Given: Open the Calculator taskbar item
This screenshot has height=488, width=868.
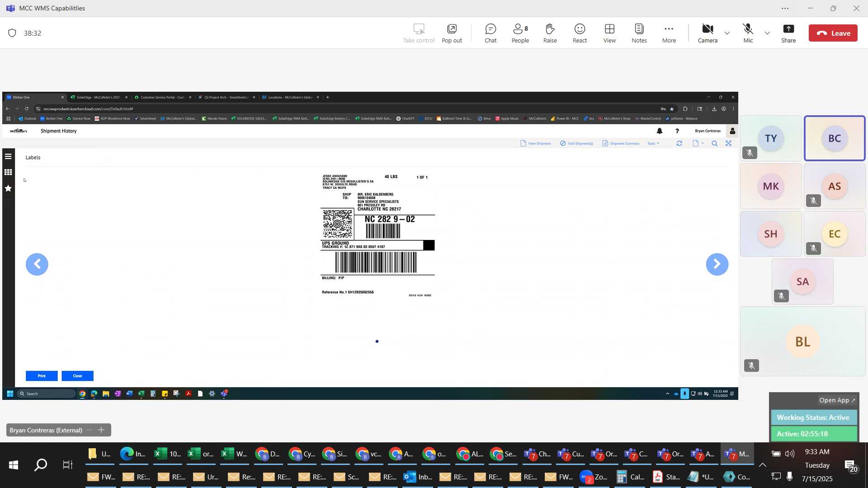Looking at the screenshot, I should 631,477.
